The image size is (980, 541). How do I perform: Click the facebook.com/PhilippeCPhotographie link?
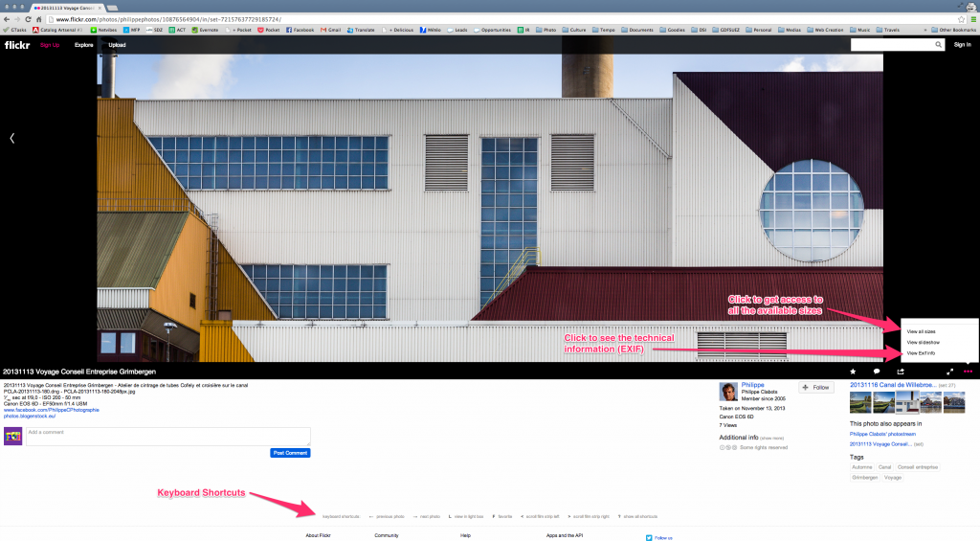click(52, 410)
